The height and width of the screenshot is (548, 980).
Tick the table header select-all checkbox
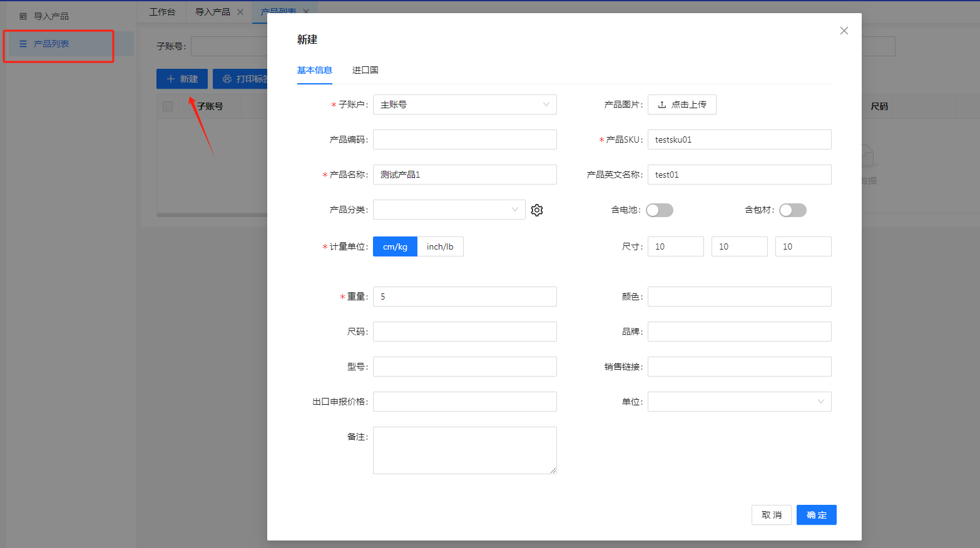tap(168, 106)
